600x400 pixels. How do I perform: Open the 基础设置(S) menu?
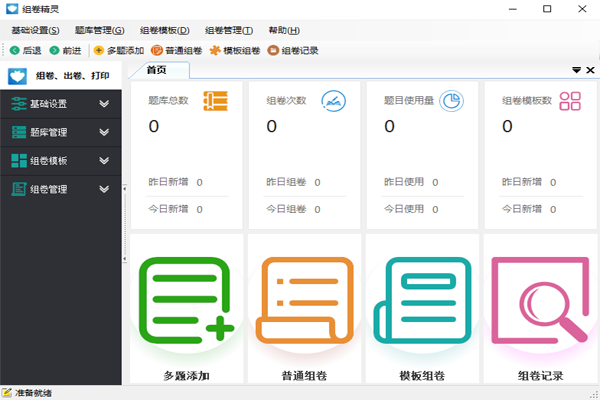(x=35, y=30)
